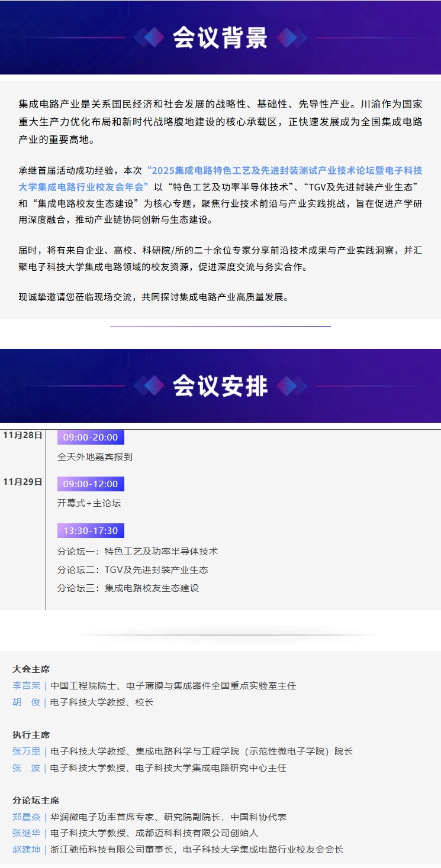
Task: Select the 13:30-17:30 time badge
Action: pyautogui.click(x=91, y=531)
